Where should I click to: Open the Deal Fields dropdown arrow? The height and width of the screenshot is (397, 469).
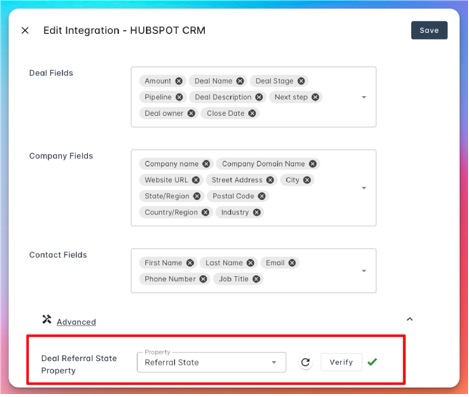coord(364,97)
